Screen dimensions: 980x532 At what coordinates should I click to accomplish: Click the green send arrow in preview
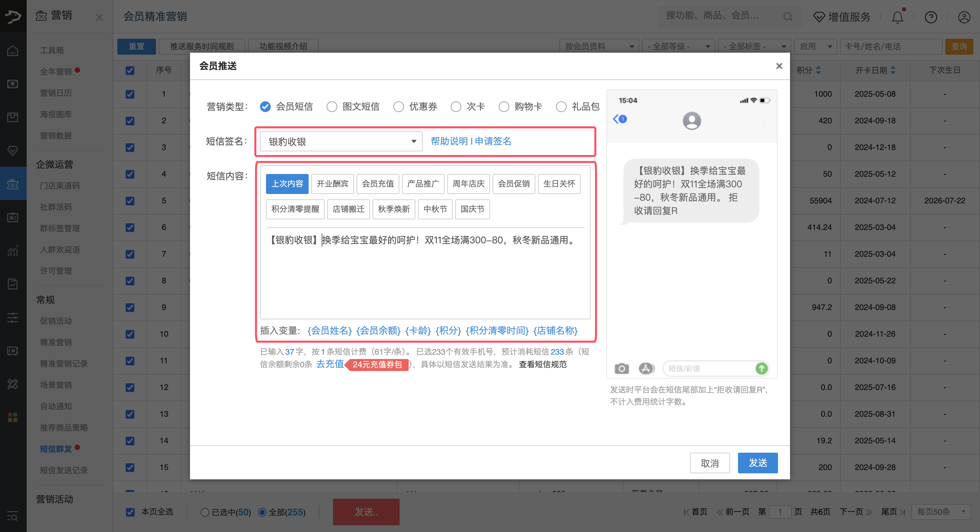click(761, 368)
